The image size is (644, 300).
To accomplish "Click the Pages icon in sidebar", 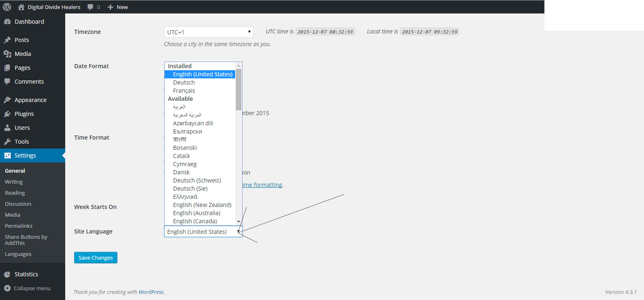I will [x=7, y=68].
